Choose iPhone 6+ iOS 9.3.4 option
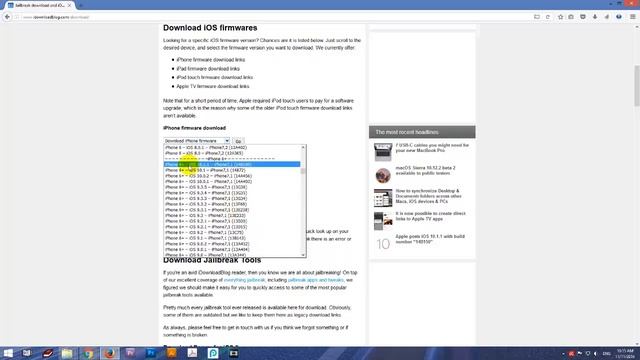Screen dimensions: 640x360 tap(232, 193)
